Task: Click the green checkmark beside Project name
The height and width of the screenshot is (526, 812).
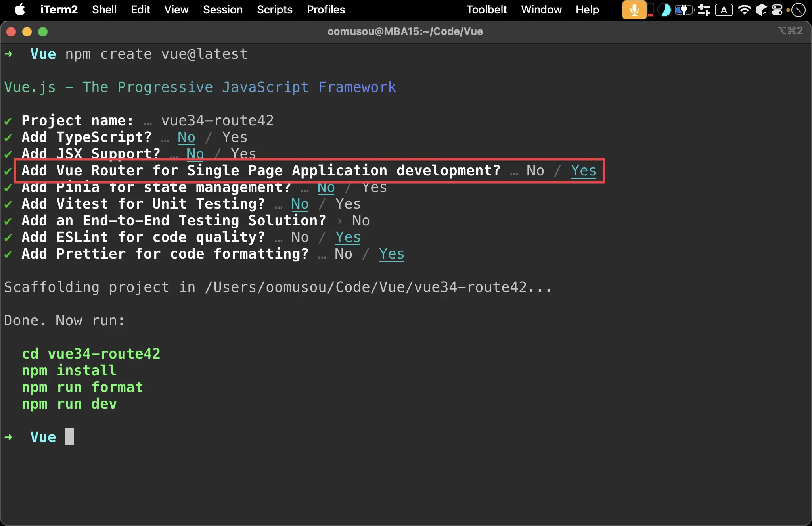Action: click(8, 121)
